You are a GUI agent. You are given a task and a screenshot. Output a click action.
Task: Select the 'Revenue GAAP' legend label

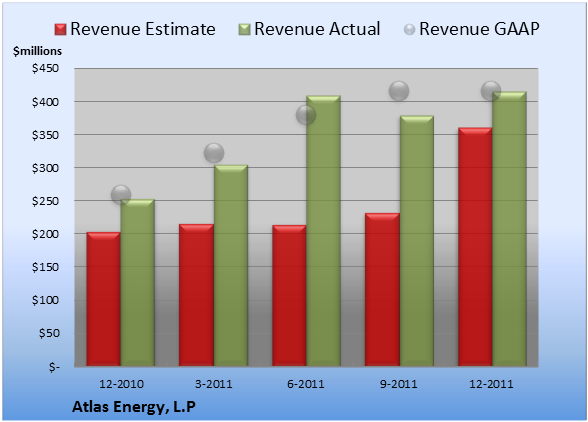[479, 29]
